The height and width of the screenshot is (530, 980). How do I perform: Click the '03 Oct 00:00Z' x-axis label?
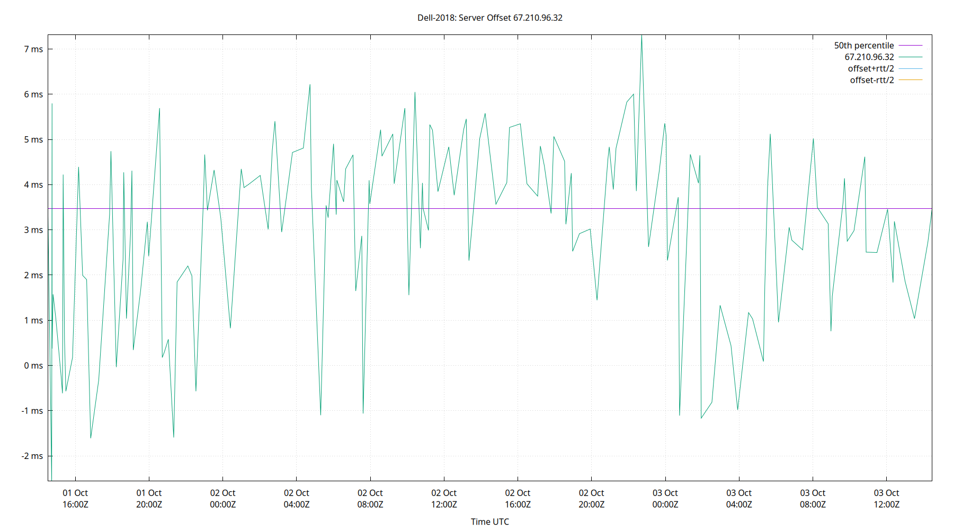(x=665, y=499)
